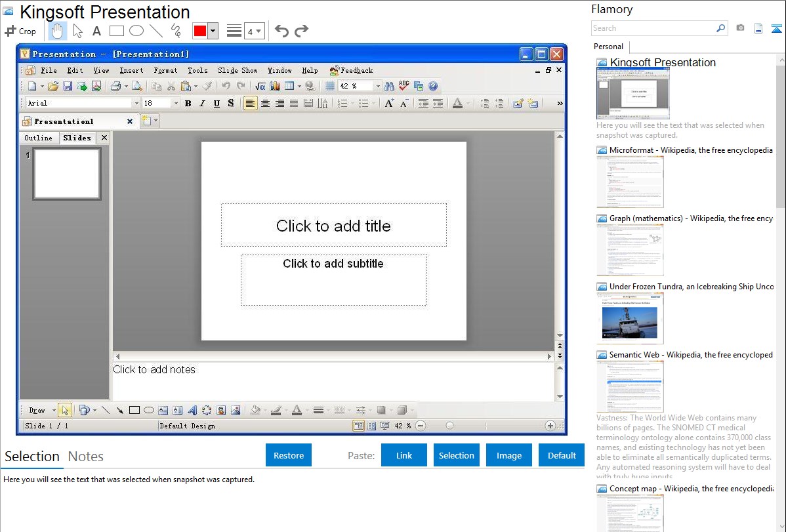Screen dimensions: 786x532
Task: Click the zoom in plus button
Action: [550, 426]
